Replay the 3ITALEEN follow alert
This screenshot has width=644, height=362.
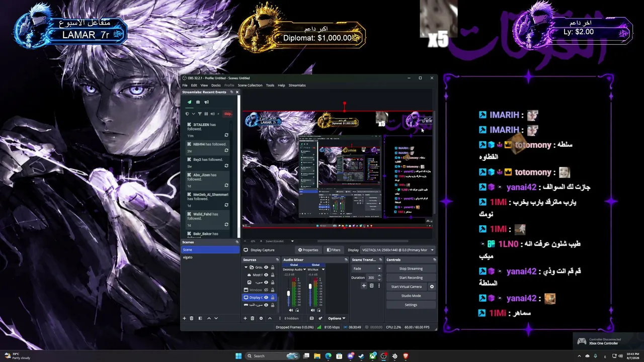point(226,135)
